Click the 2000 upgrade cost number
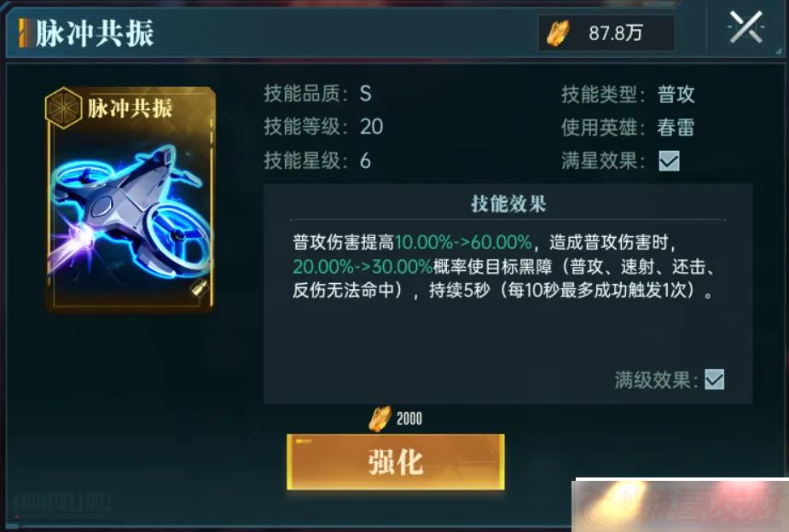The image size is (789, 532). (x=409, y=419)
